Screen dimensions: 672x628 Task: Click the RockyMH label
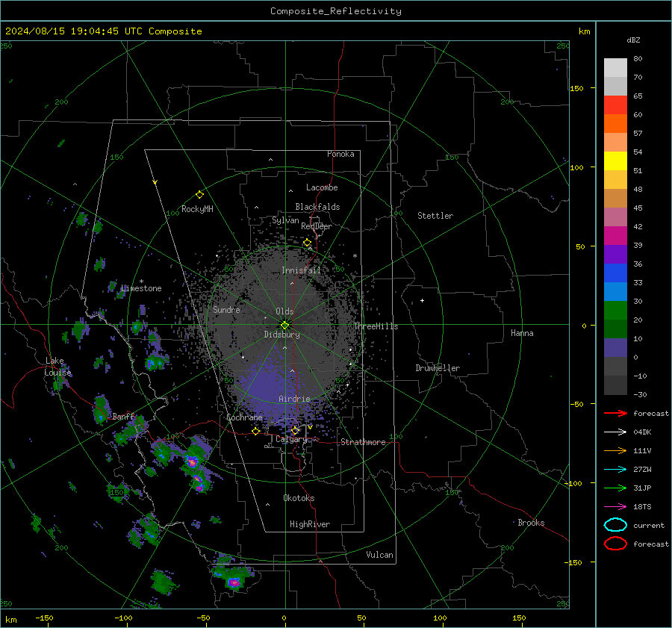point(197,209)
